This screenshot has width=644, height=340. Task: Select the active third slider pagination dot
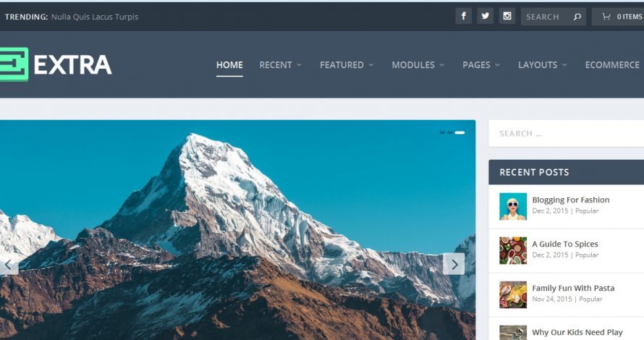[459, 132]
